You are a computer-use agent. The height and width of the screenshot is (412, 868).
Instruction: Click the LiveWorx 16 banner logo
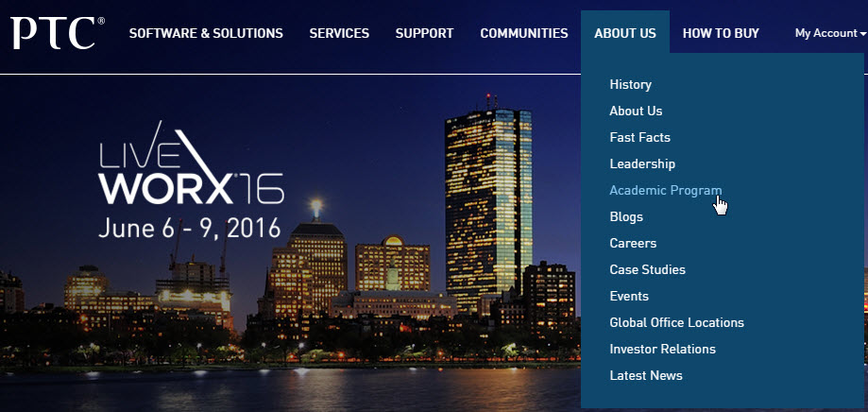coord(192,163)
